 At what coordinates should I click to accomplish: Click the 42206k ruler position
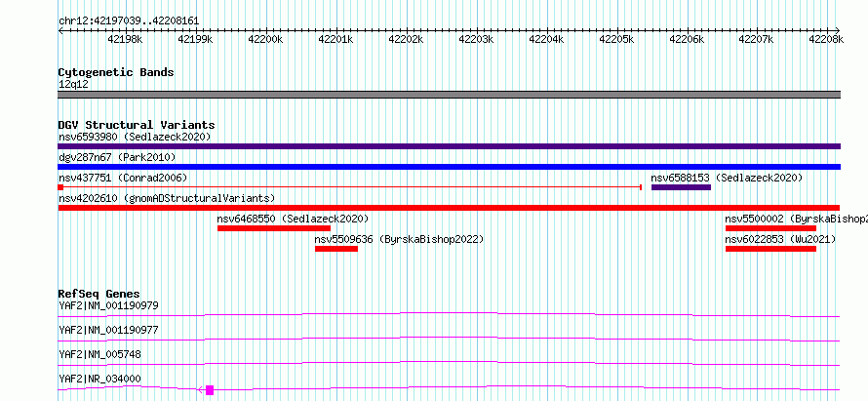pyautogui.click(x=687, y=39)
